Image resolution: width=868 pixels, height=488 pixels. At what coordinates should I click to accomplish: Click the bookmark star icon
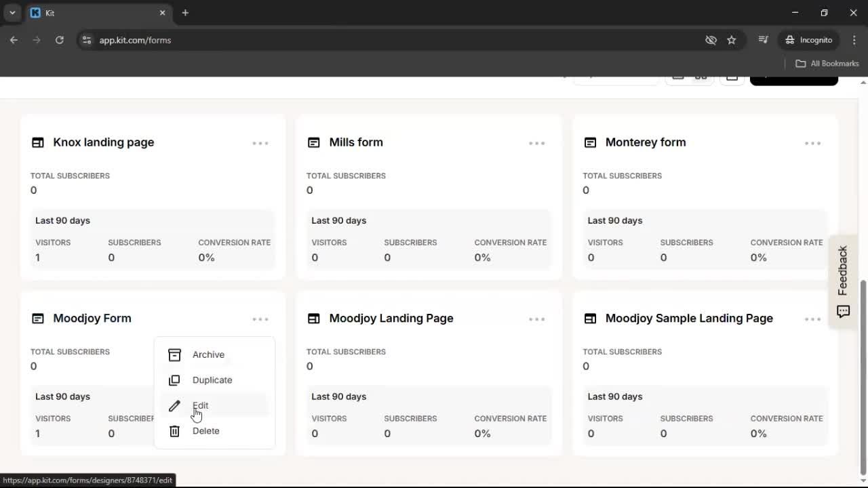tap(732, 40)
